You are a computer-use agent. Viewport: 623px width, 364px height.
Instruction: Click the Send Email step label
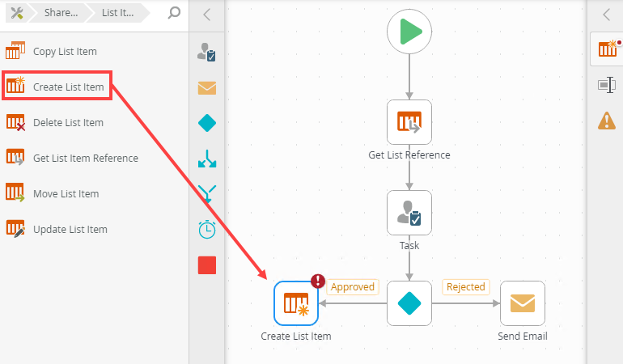pyautogui.click(x=523, y=336)
